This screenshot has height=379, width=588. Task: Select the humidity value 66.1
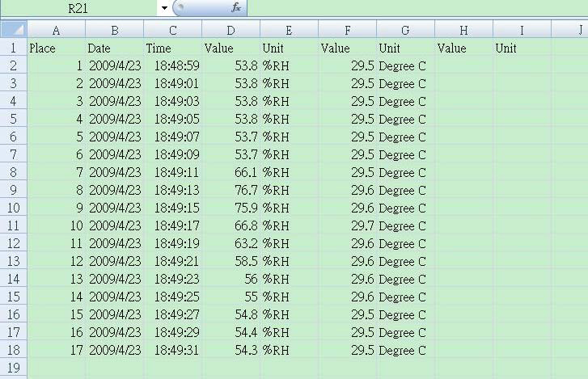(231, 172)
